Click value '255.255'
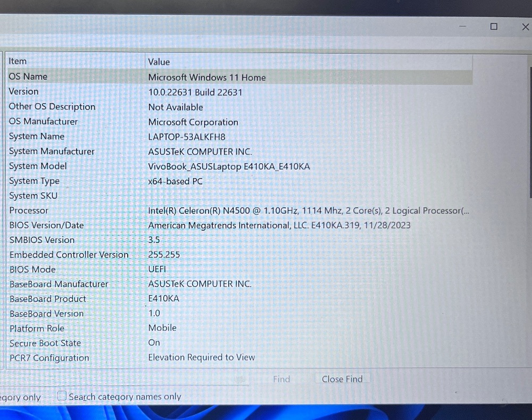 click(x=164, y=255)
